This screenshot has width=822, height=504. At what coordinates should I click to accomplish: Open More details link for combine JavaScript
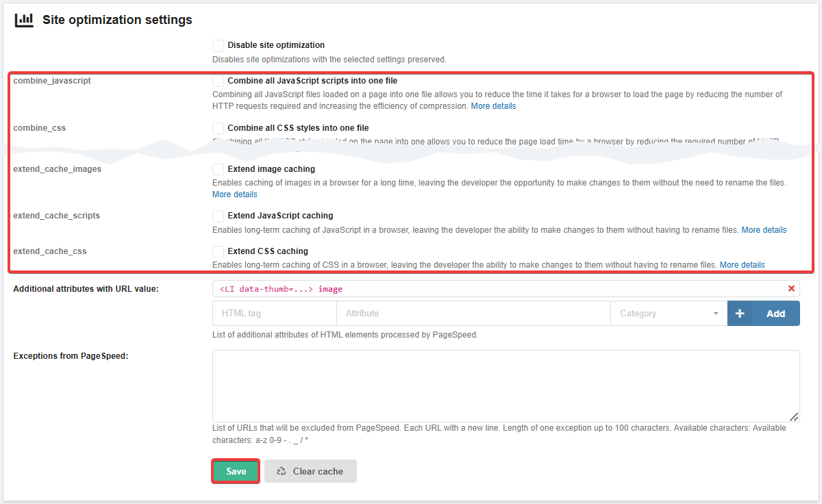[493, 106]
